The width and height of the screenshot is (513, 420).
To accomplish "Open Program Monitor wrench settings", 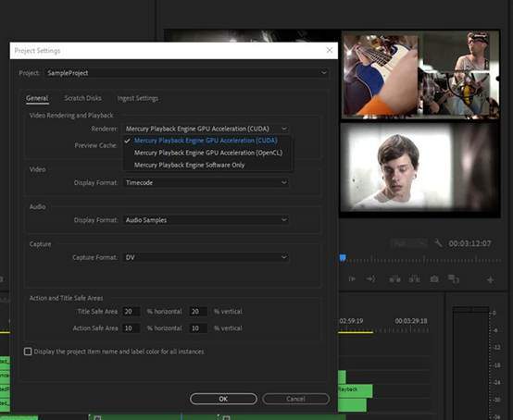I will tap(438, 243).
